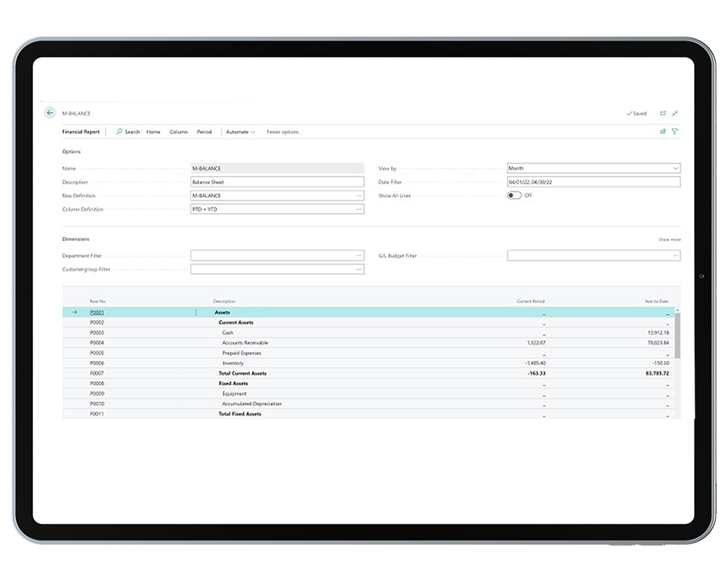Click Fewer options
The height and width of the screenshot is (582, 728).
(x=282, y=132)
